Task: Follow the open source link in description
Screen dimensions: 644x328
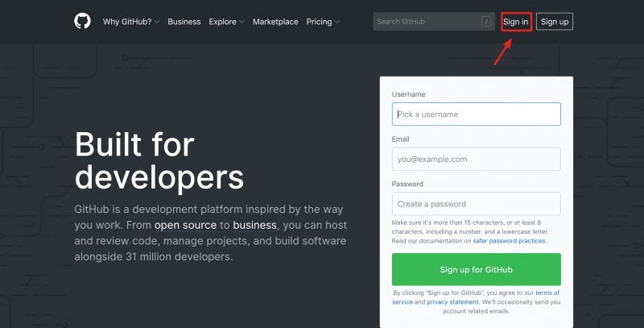Action: coord(185,225)
